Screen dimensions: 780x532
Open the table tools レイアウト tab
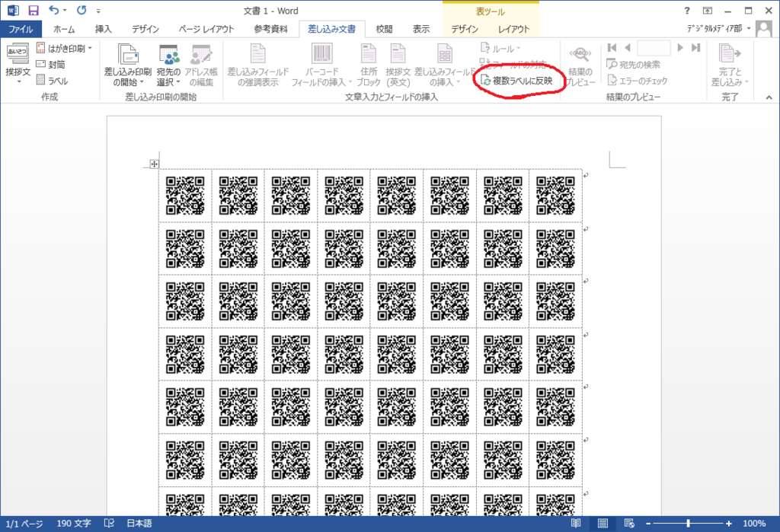point(514,29)
